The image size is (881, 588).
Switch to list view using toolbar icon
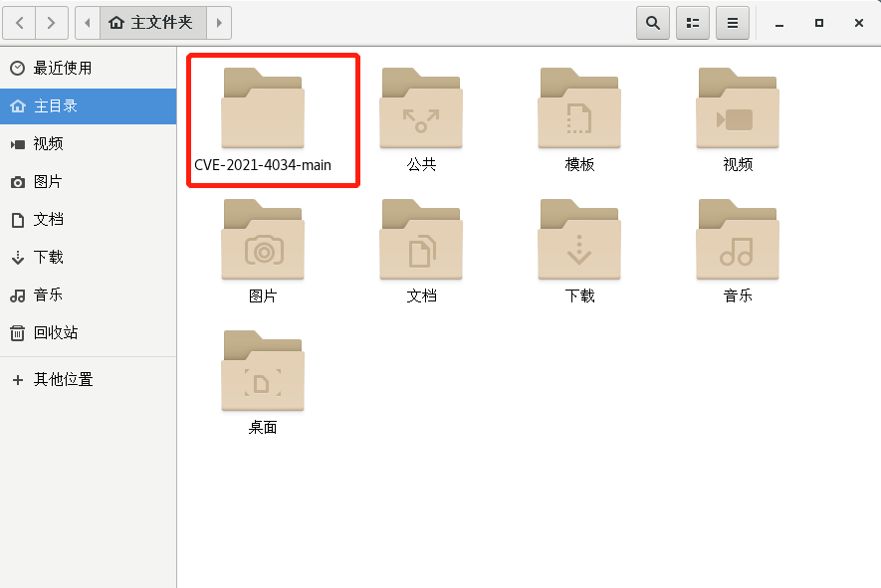pos(693,23)
